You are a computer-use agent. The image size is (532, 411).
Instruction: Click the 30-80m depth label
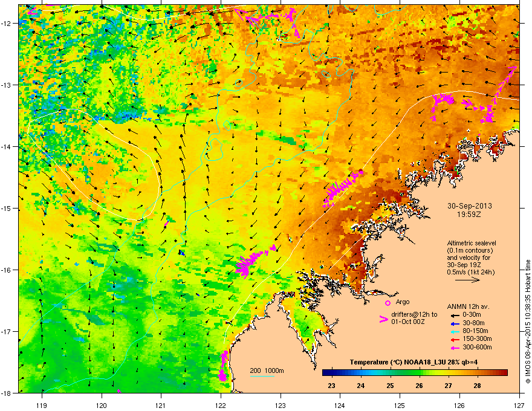click(x=473, y=323)
